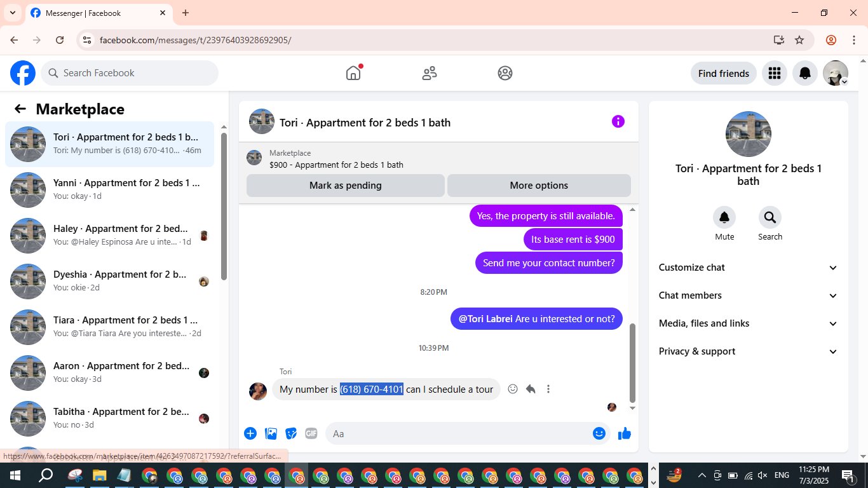The width and height of the screenshot is (868, 488).
Task: Open emoji picker in message box
Action: 599,433
